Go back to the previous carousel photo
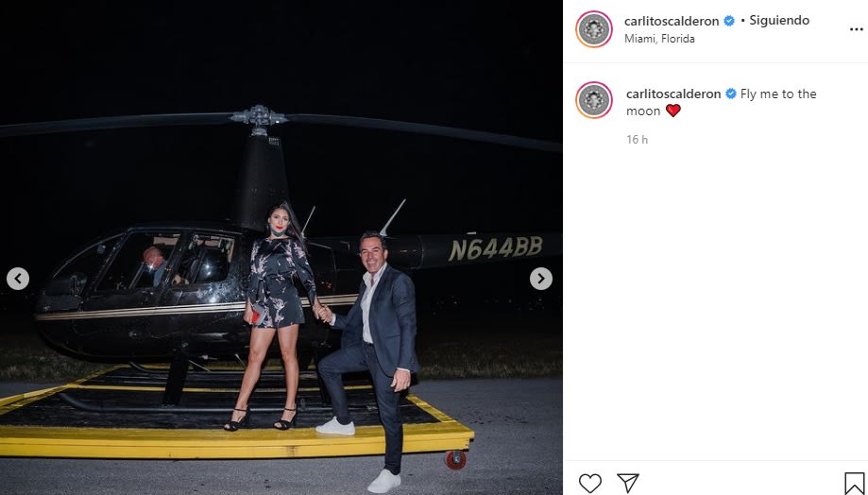Screen dimensions: 868x495 point(18,279)
